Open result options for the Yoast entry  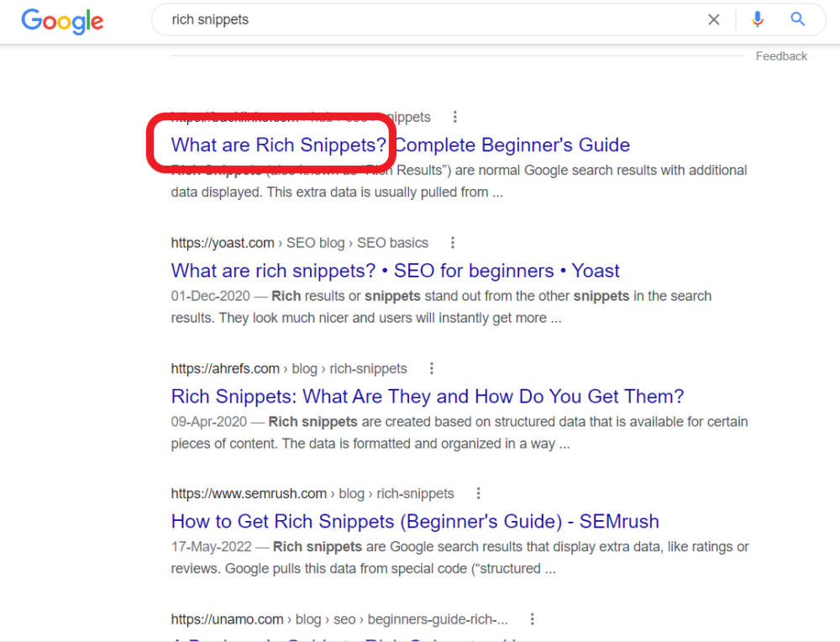(452, 242)
